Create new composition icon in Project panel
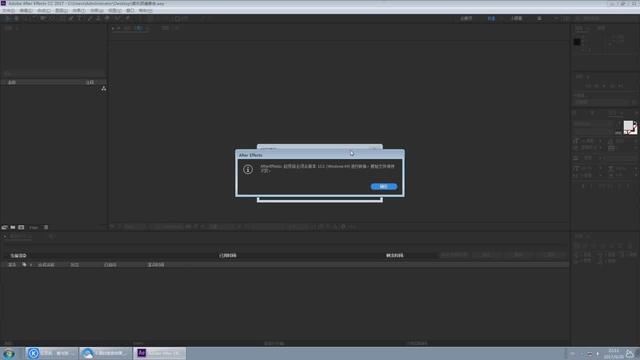Screen dimensions: 640x360 click(21, 227)
